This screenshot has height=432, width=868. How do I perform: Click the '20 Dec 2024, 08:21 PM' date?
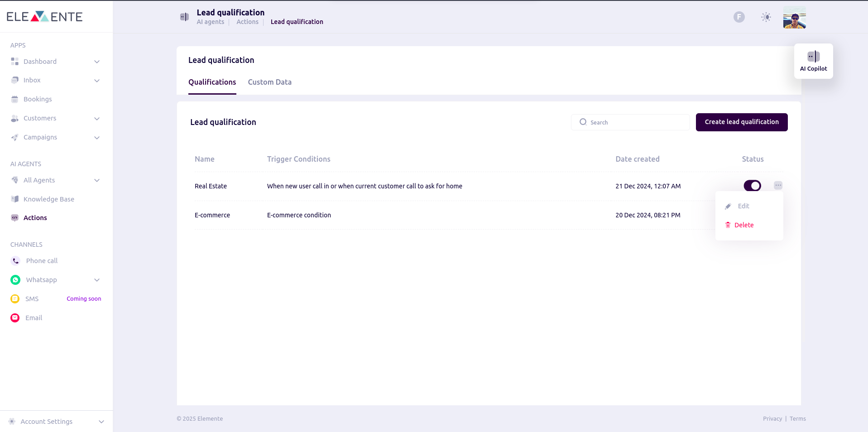point(648,215)
